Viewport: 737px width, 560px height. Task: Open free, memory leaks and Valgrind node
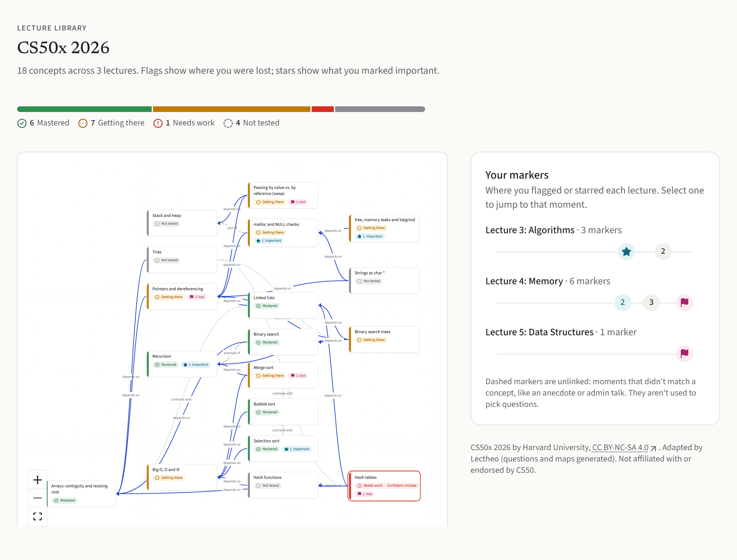click(384, 228)
